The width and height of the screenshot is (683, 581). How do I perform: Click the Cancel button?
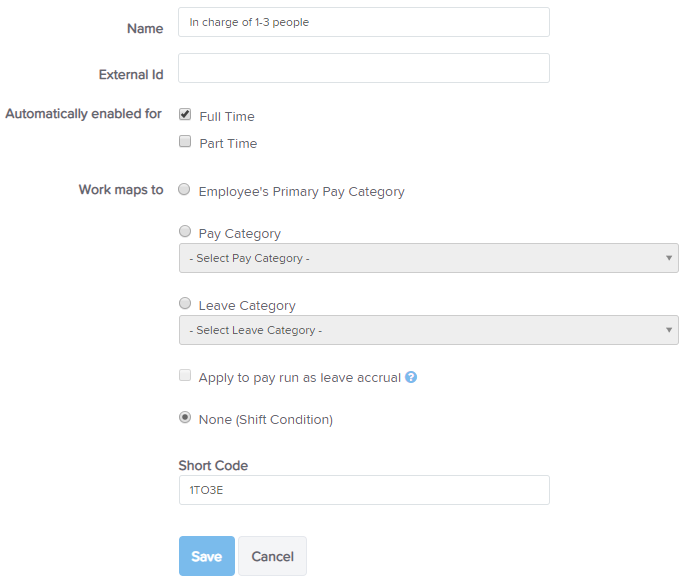click(x=272, y=556)
